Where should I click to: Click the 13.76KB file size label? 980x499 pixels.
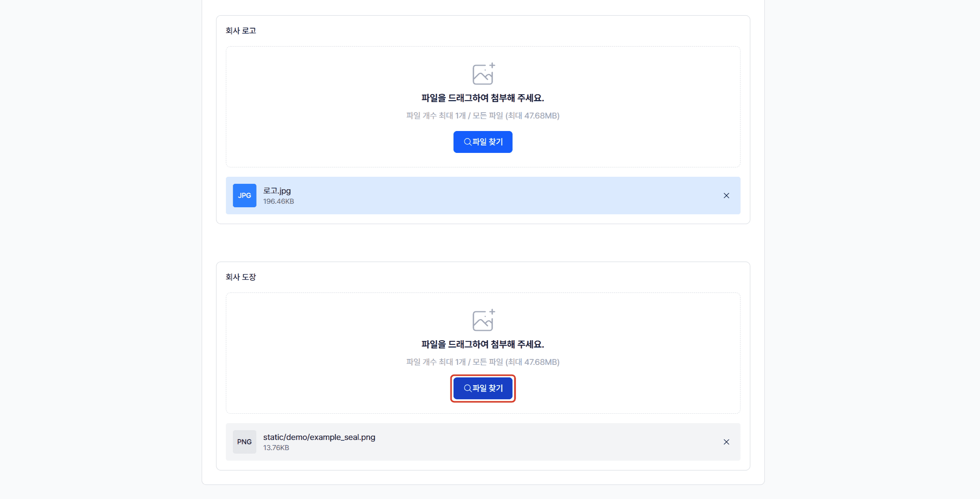[x=276, y=448]
